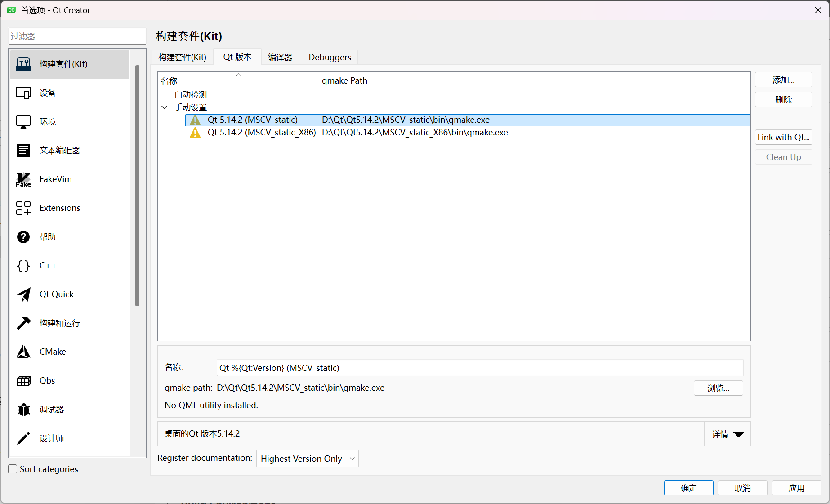Open the 构建和运行 settings category
830x504 pixels.
pos(70,323)
